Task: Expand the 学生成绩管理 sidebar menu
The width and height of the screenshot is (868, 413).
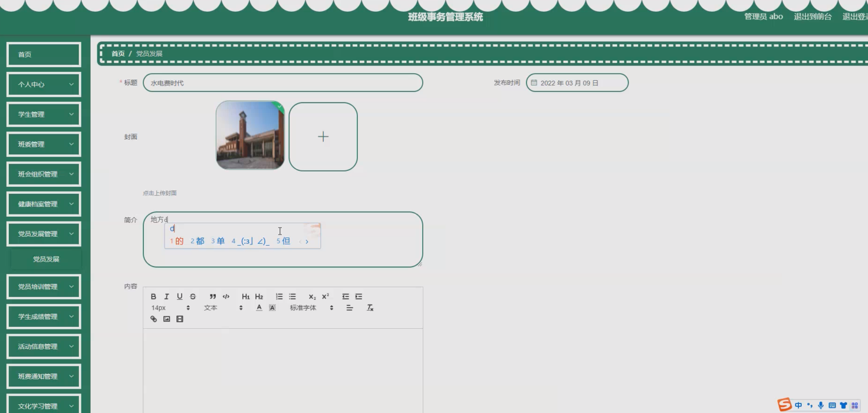Action: [44, 317]
